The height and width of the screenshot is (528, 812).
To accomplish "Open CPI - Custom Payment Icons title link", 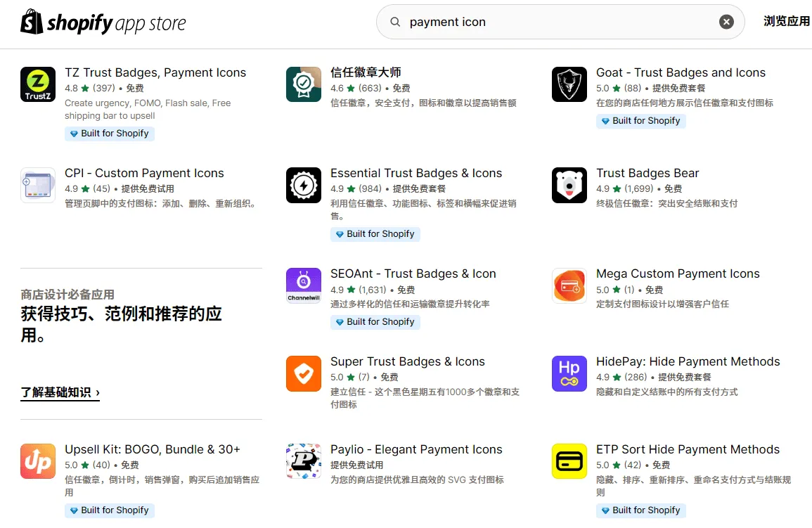I will (x=144, y=173).
